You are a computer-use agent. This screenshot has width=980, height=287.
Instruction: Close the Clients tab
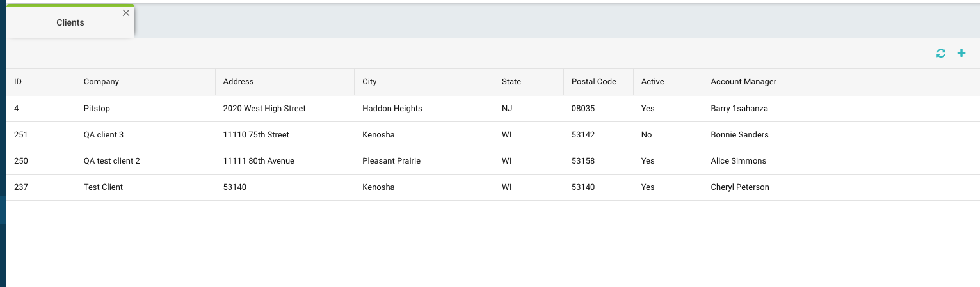pos(126,13)
